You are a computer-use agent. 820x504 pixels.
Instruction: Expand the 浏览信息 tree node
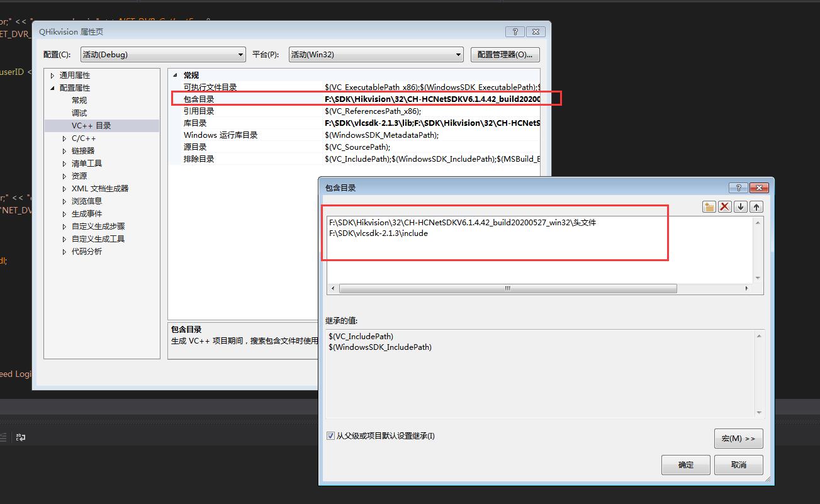64,201
